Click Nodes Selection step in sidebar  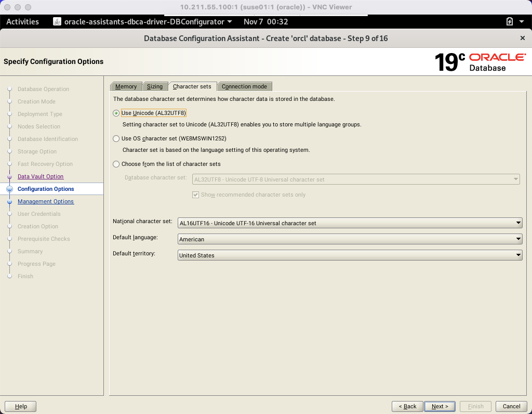pos(39,126)
